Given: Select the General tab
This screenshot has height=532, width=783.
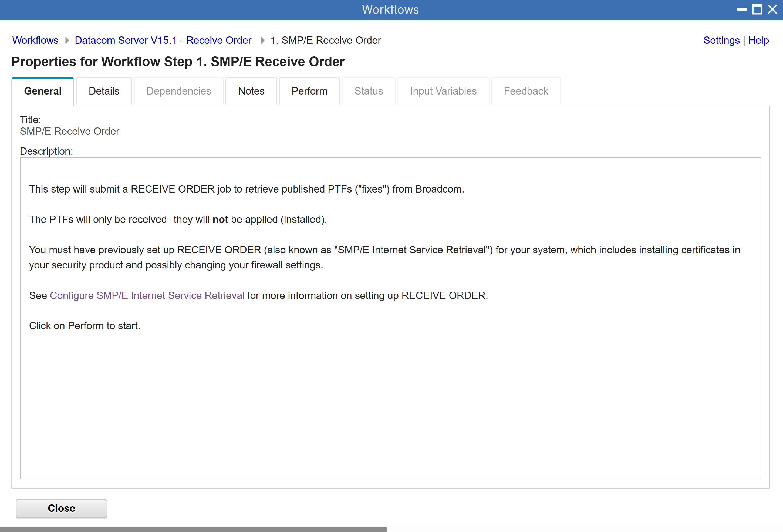Looking at the screenshot, I should [43, 91].
